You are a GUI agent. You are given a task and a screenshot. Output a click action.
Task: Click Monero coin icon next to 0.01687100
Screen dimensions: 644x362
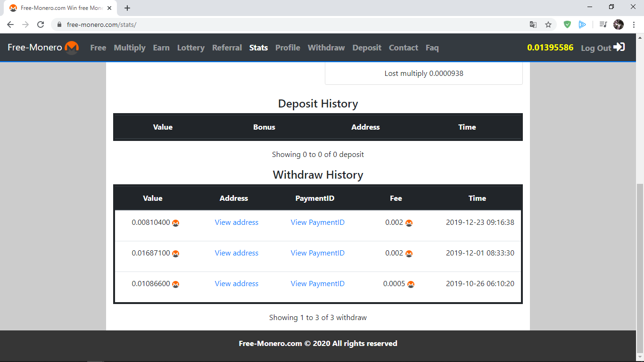pyautogui.click(x=176, y=254)
